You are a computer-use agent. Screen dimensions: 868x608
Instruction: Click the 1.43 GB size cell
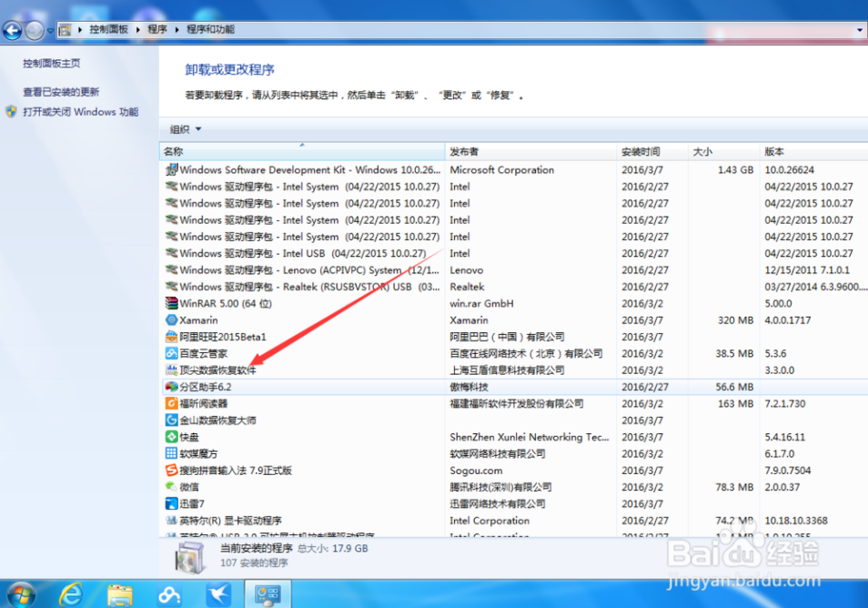coord(735,170)
